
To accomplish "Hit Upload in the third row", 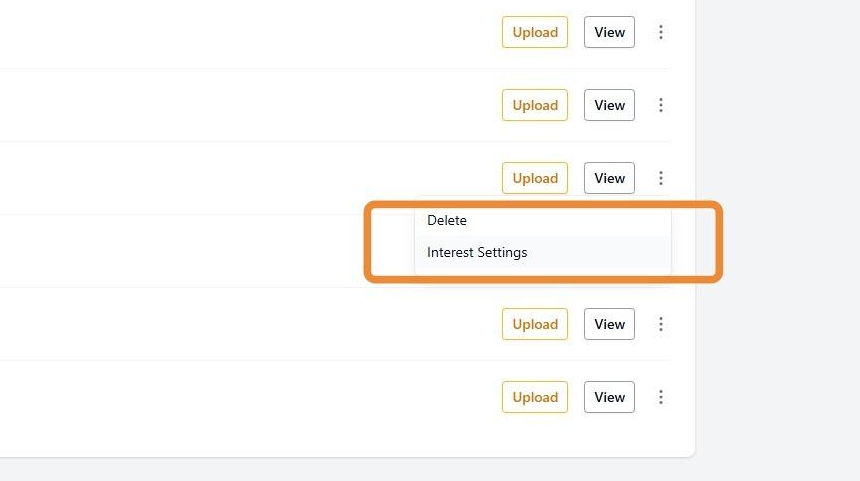I will 535,178.
